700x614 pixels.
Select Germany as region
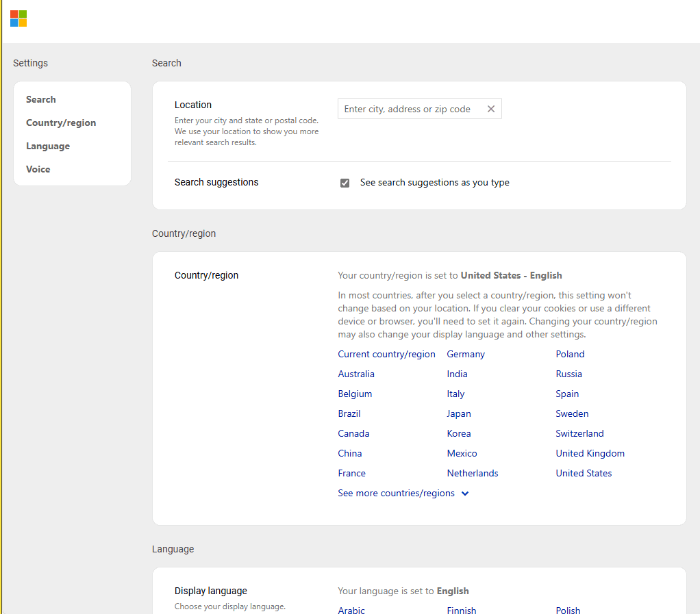coord(466,354)
